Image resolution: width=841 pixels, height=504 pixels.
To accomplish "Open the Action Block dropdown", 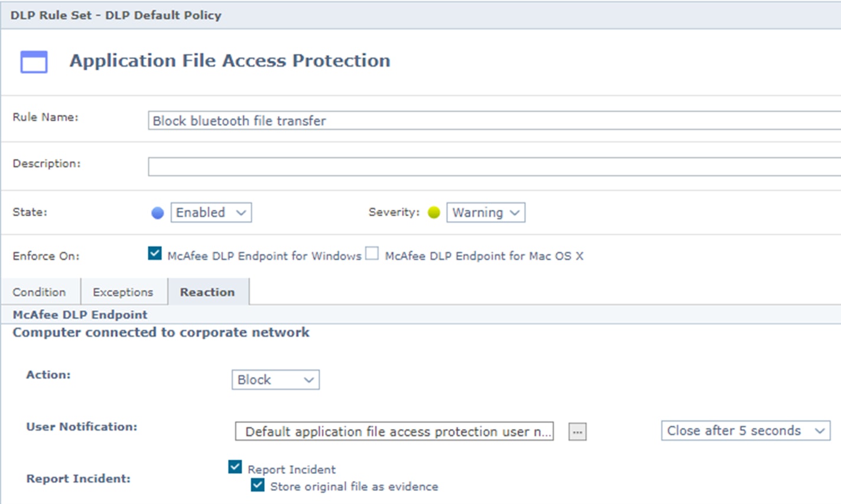I will point(275,380).
